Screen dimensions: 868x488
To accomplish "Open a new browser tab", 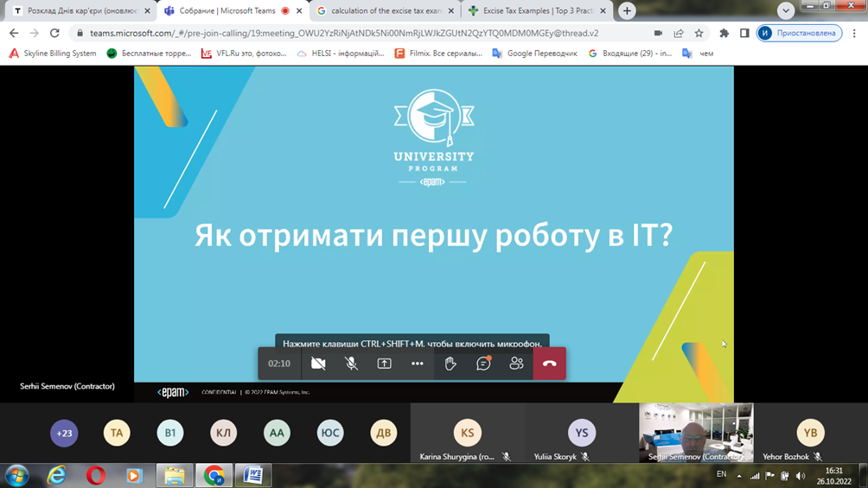I will 627,10.
